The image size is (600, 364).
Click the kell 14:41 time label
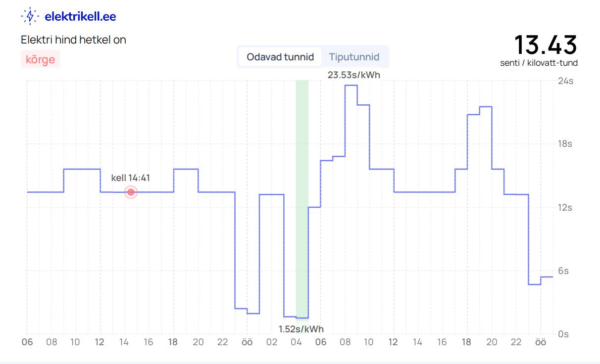click(x=130, y=178)
